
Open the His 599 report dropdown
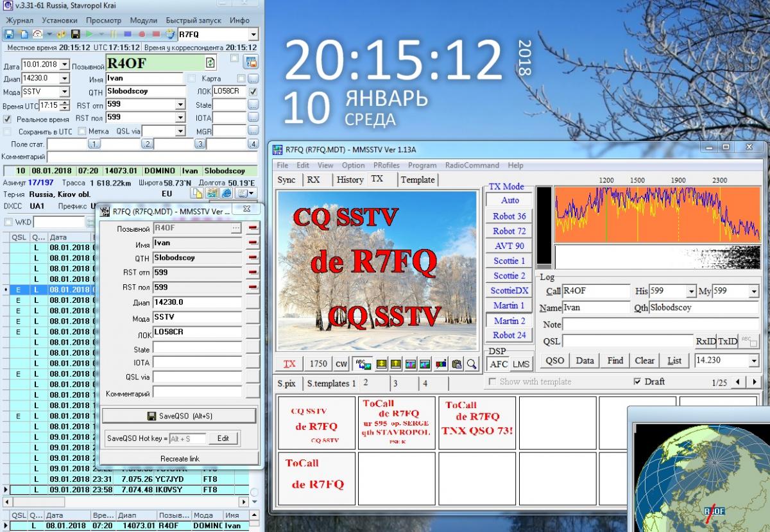pyautogui.click(x=690, y=291)
